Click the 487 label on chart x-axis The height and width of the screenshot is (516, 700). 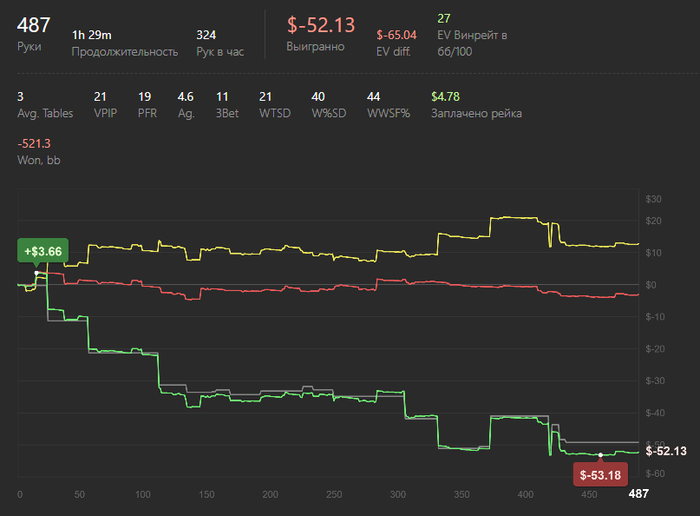[x=638, y=495]
